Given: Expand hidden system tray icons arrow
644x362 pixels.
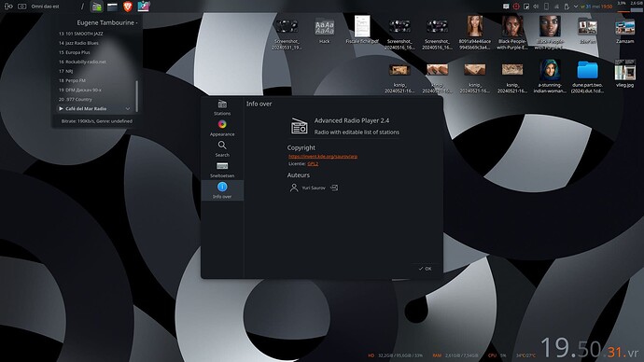Looking at the screenshot, I should tap(576, 7).
